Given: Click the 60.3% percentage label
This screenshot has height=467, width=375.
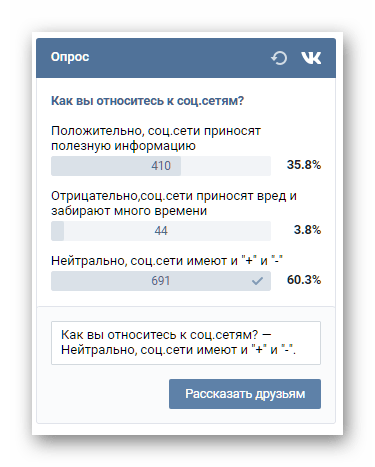Looking at the screenshot, I should pyautogui.click(x=304, y=280).
